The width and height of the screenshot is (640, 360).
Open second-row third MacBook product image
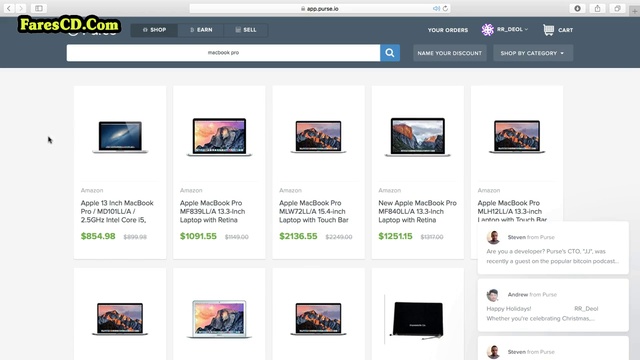point(318,319)
